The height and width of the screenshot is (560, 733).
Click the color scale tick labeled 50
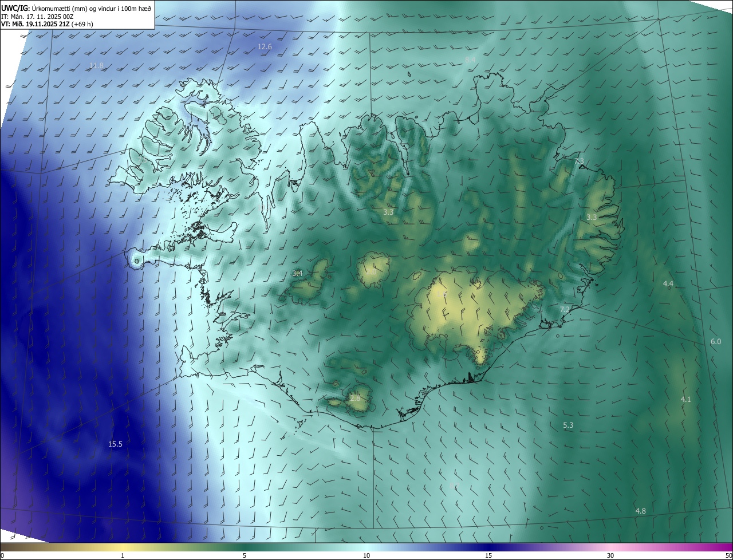click(728, 555)
